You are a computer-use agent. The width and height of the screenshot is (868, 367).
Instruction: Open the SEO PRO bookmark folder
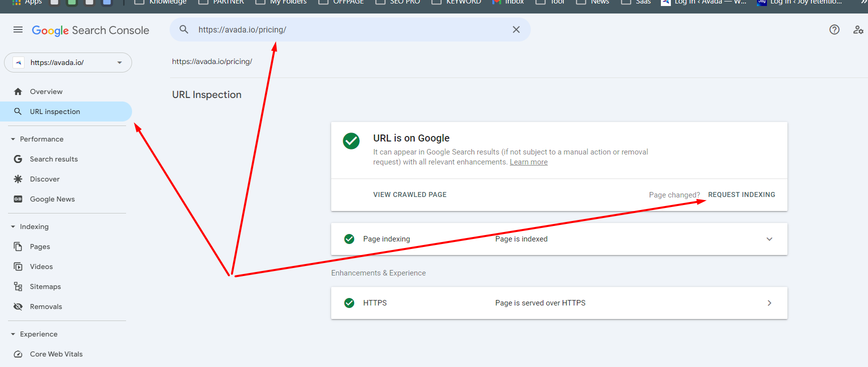pos(398,2)
